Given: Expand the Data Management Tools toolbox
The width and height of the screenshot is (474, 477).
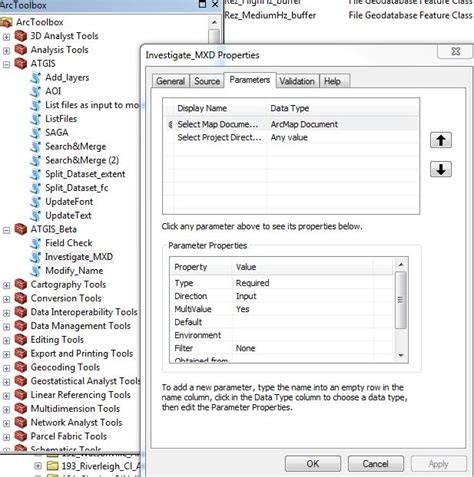Looking at the screenshot, I should pyautogui.click(x=6, y=327).
